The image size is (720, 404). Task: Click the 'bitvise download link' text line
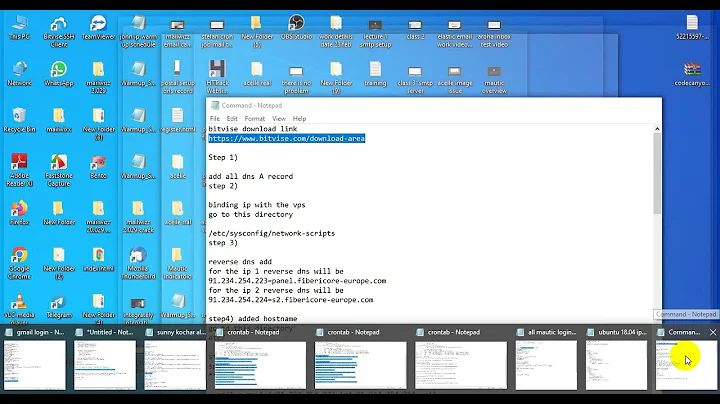pyautogui.click(x=253, y=129)
